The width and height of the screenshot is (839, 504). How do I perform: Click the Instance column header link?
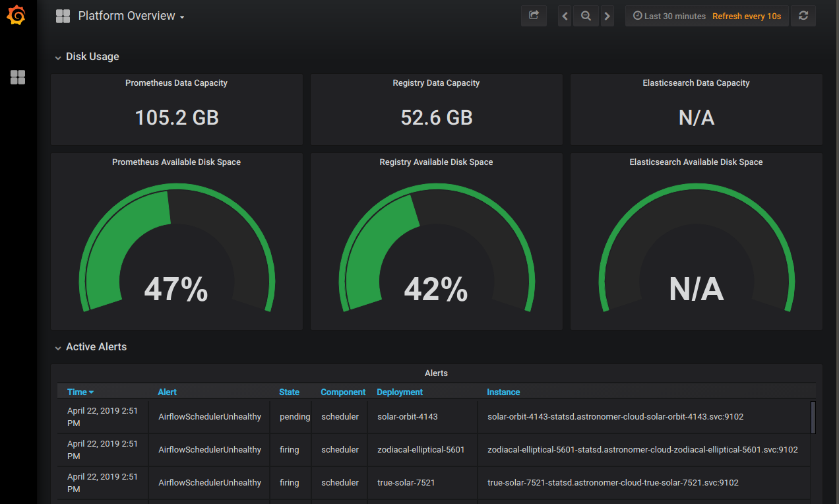(x=503, y=392)
